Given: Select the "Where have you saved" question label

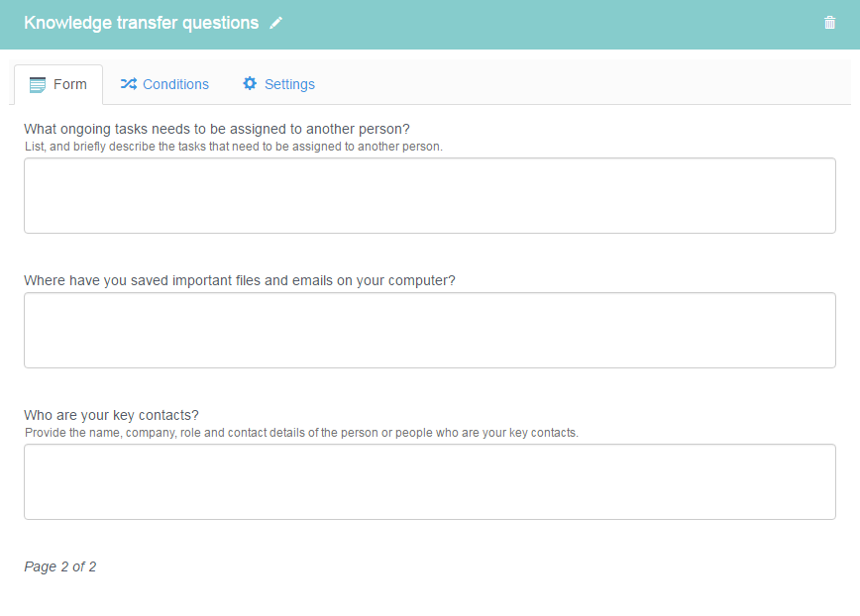Looking at the screenshot, I should [x=239, y=280].
